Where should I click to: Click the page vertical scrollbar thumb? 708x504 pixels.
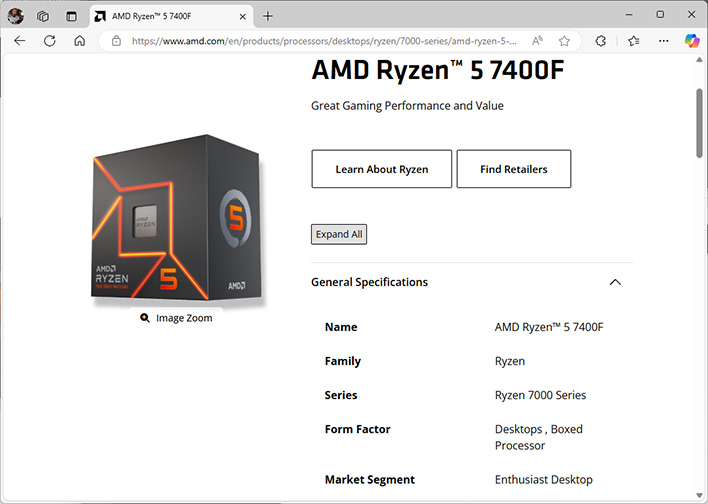point(699,123)
